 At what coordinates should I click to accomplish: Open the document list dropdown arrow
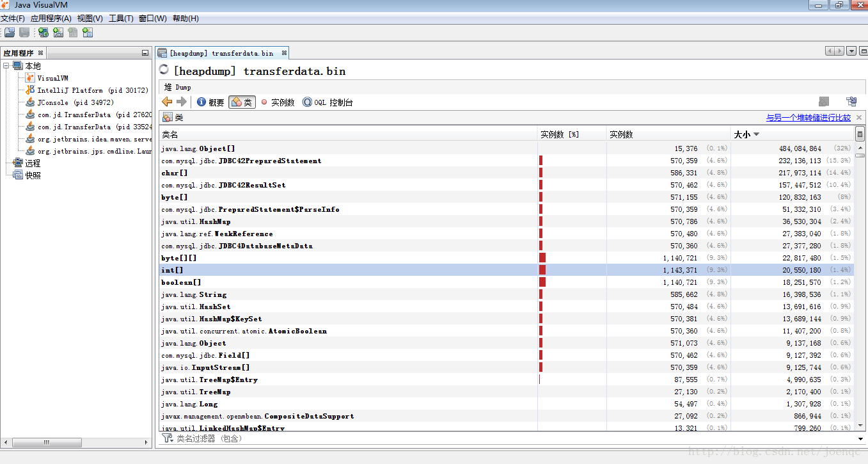852,51
